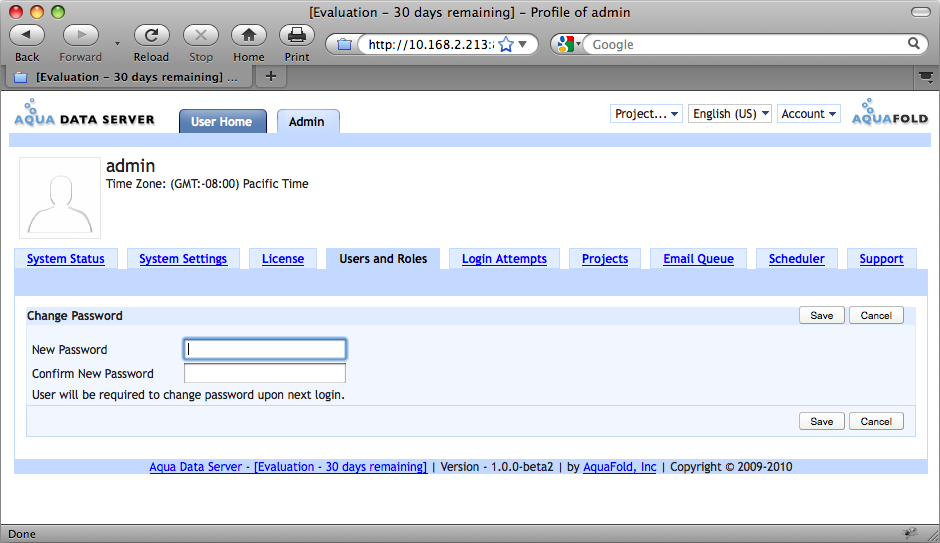Open the Account dropdown menu
The image size is (940, 543).
(808, 114)
